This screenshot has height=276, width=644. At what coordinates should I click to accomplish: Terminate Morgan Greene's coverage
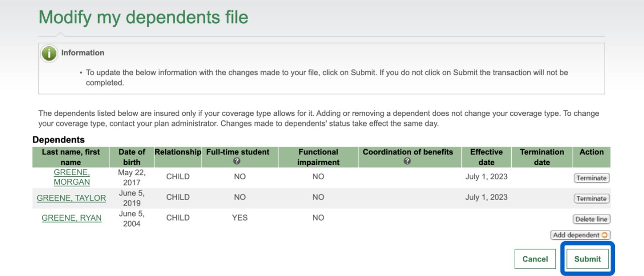(x=591, y=178)
